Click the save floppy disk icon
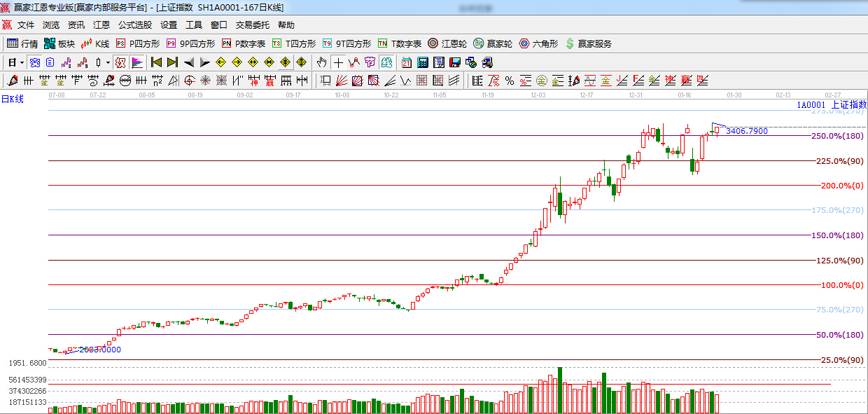 [x=455, y=62]
